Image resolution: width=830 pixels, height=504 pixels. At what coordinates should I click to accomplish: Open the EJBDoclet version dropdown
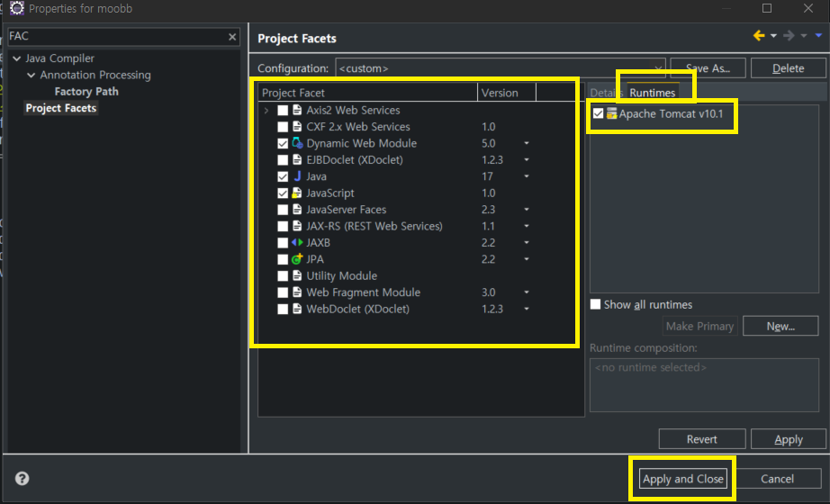[526, 159]
